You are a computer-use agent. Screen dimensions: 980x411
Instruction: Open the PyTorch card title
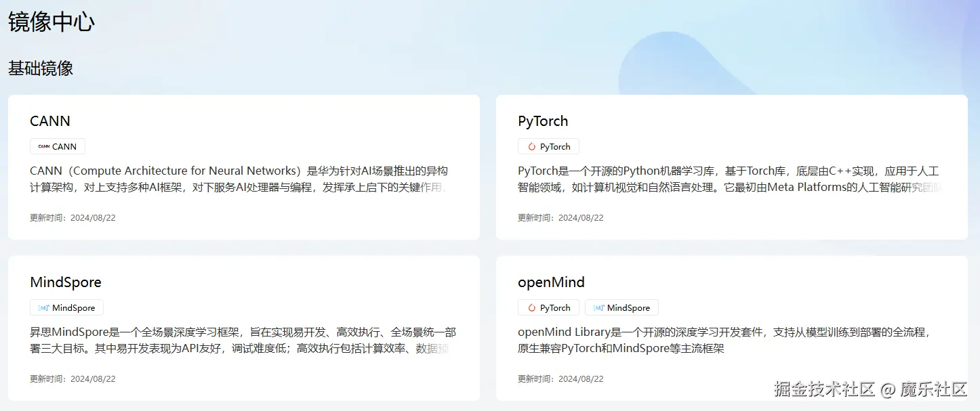coord(543,121)
